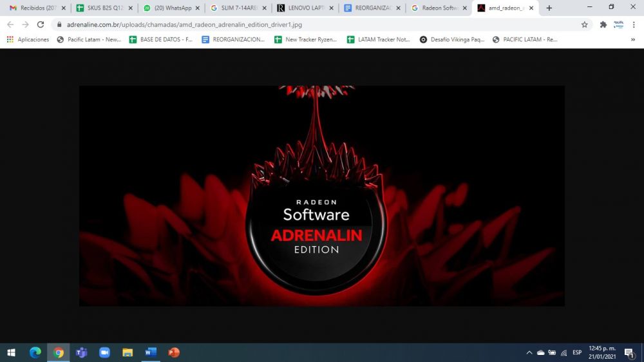
Task: Open File Explorer from the taskbar
Action: [128, 352]
